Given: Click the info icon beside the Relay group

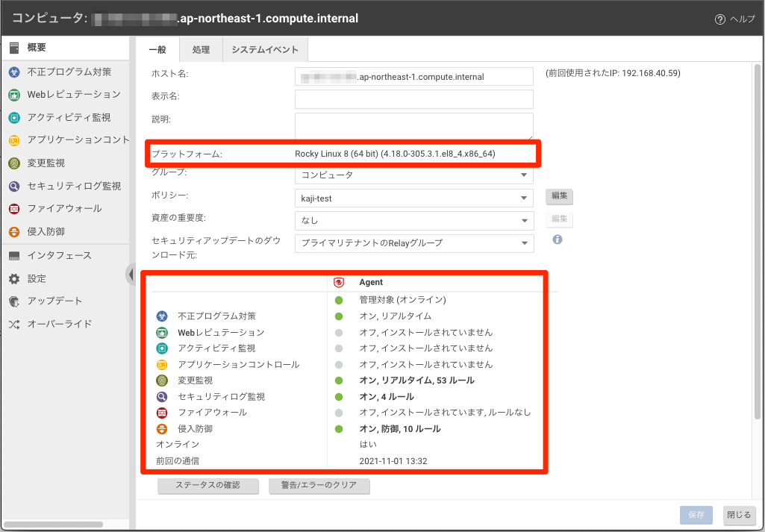Looking at the screenshot, I should point(558,239).
